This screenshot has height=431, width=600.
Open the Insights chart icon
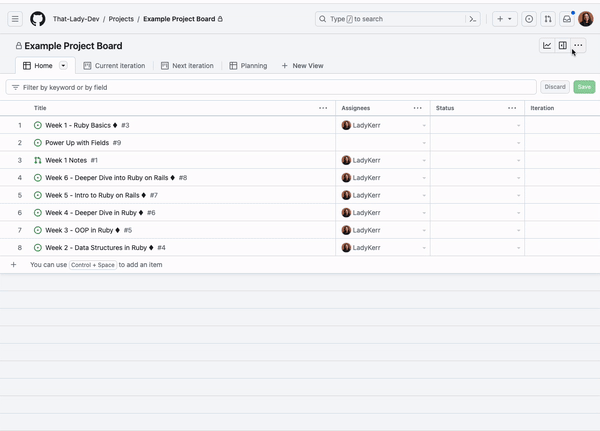(547, 46)
